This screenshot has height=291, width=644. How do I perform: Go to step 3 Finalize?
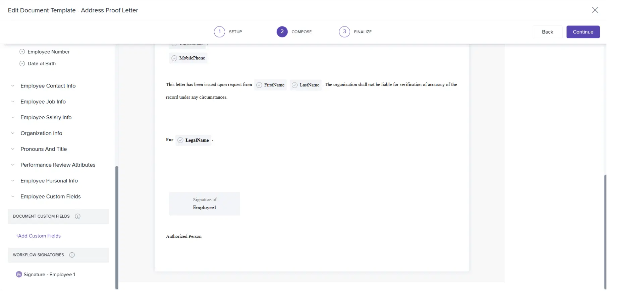tap(344, 32)
